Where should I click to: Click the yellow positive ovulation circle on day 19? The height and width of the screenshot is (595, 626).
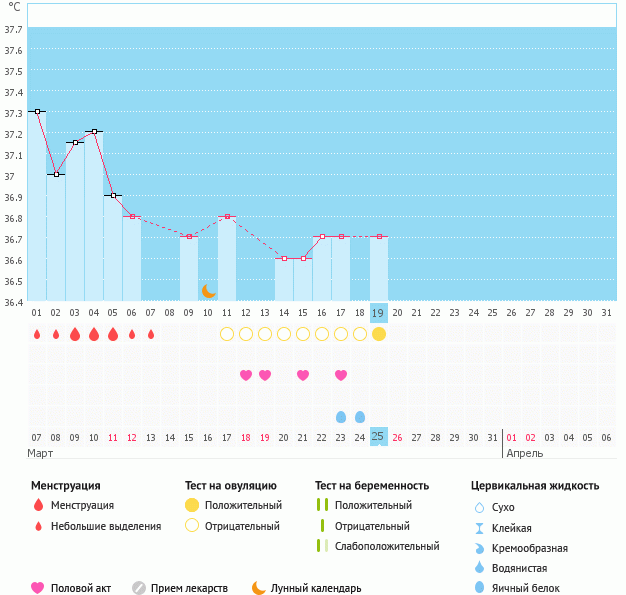coord(378,334)
